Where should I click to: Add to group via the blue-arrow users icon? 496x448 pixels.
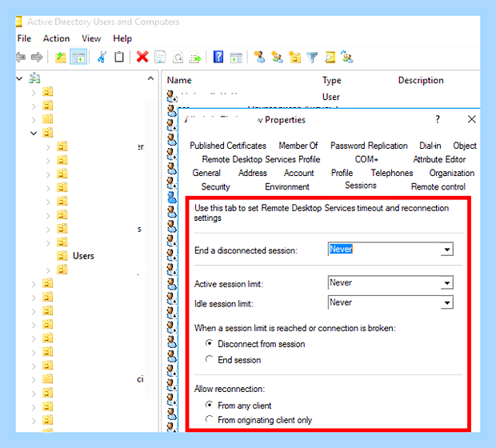(347, 57)
